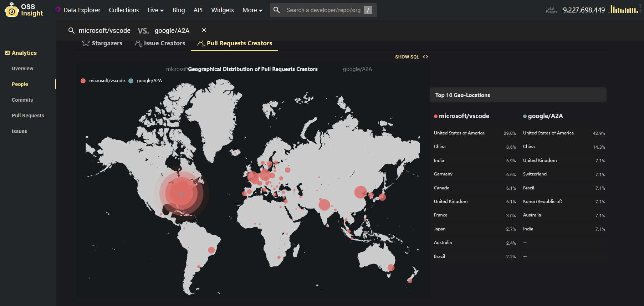
Task: Click the repo search magnifier beside microsoft/vscode
Action: pyautogui.click(x=71, y=31)
